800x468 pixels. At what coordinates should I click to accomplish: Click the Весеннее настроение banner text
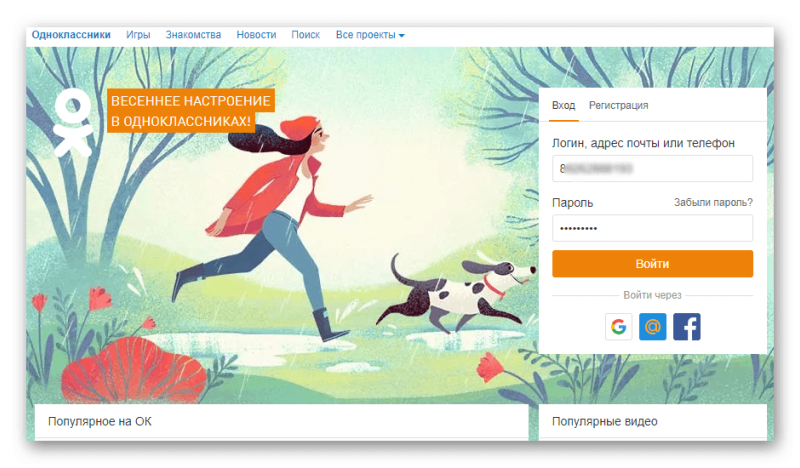191,111
